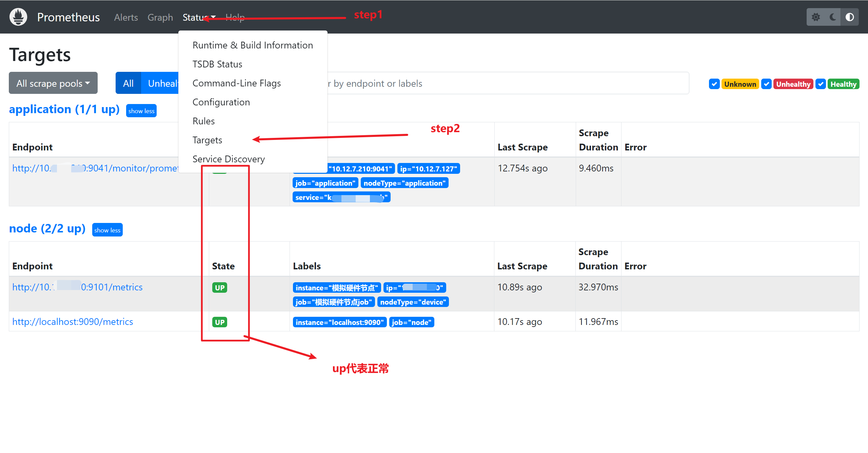868x453 pixels.
Task: Click label job="application"
Action: [325, 183]
